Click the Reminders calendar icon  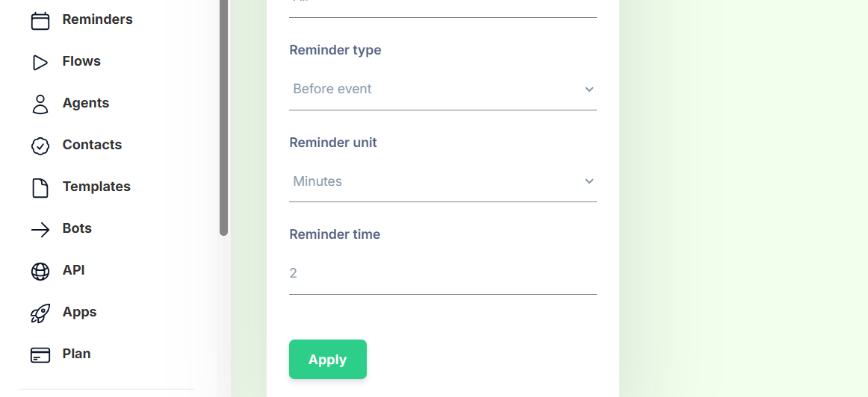tap(40, 20)
